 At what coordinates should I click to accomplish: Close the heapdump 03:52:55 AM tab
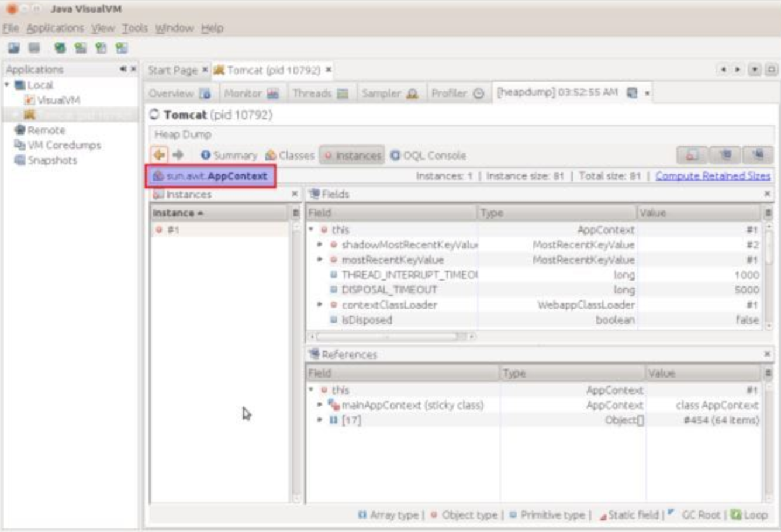[647, 94]
